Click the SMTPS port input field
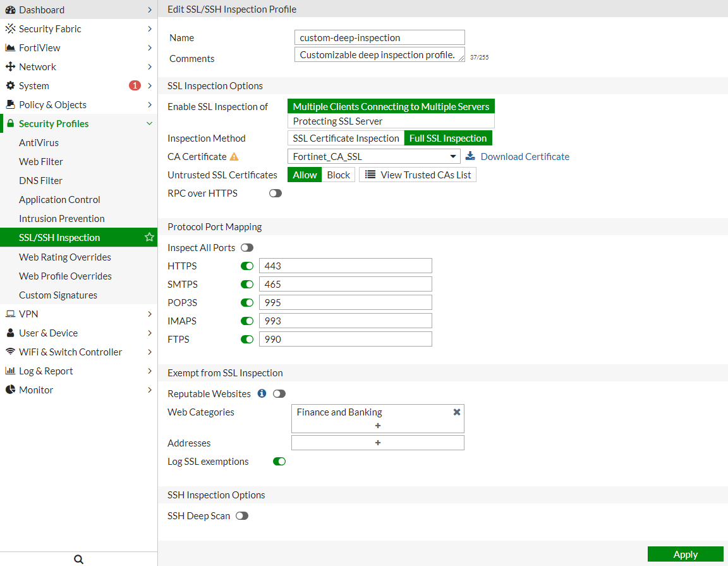The image size is (728, 566). (345, 285)
